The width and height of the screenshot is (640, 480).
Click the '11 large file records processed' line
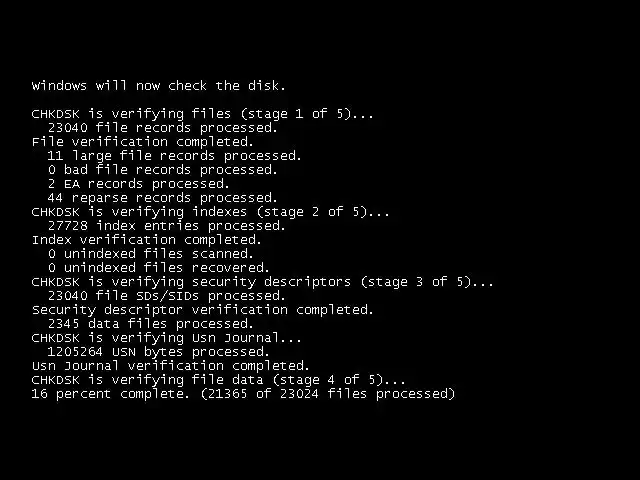tap(174, 156)
